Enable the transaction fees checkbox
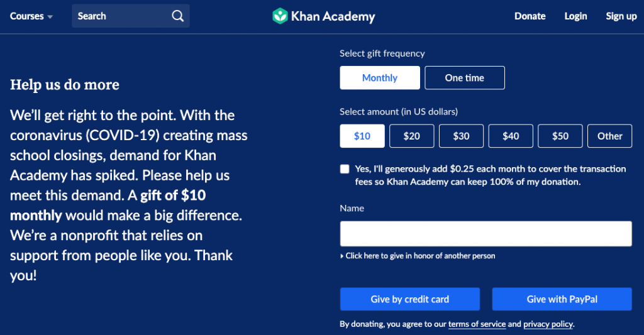This screenshot has width=644, height=335. click(x=345, y=169)
